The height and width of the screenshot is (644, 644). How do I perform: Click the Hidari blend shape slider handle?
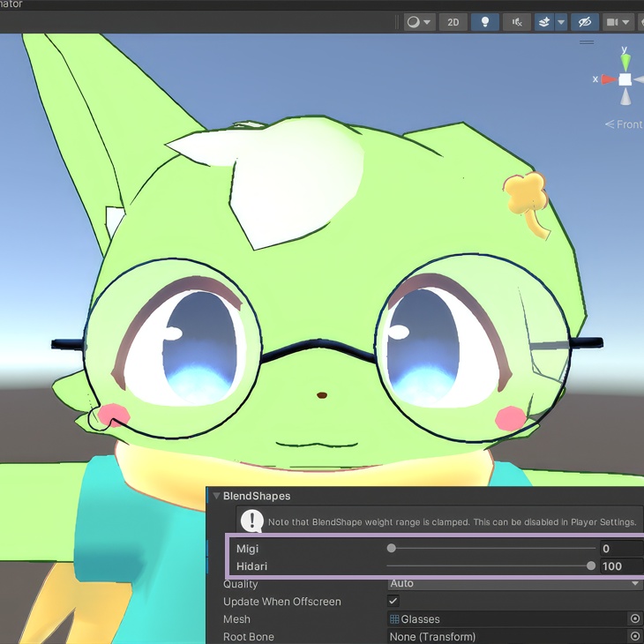coord(590,565)
